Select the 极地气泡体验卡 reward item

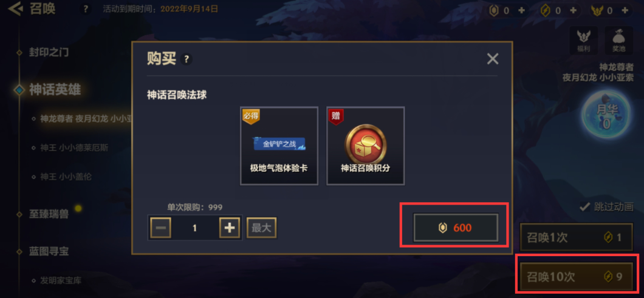[x=279, y=146]
